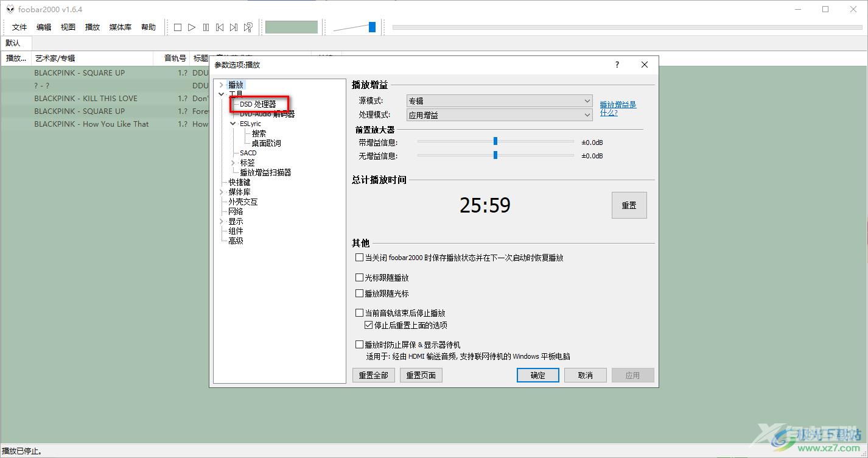Open the 播放 menu in menu bar

pos(93,27)
